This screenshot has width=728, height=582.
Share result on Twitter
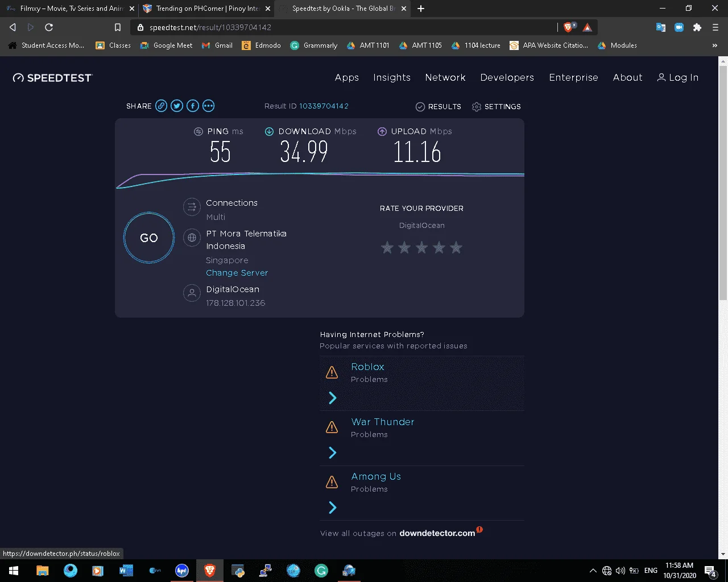pyautogui.click(x=177, y=106)
